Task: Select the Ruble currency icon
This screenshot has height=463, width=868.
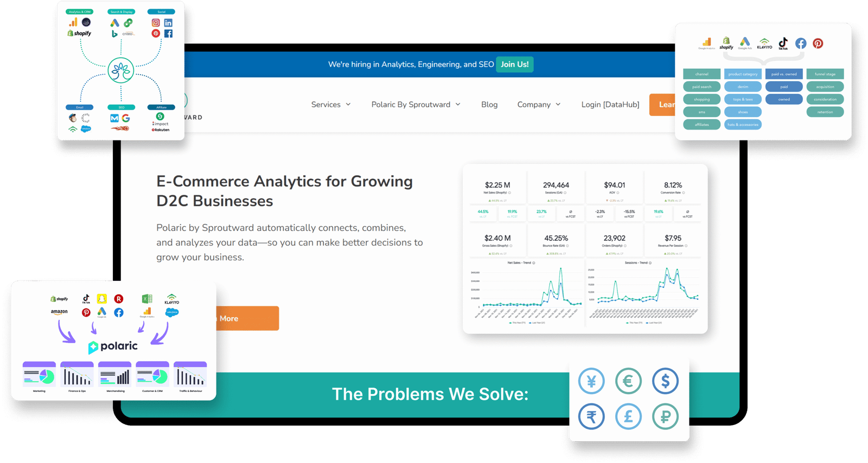Action: [665, 416]
